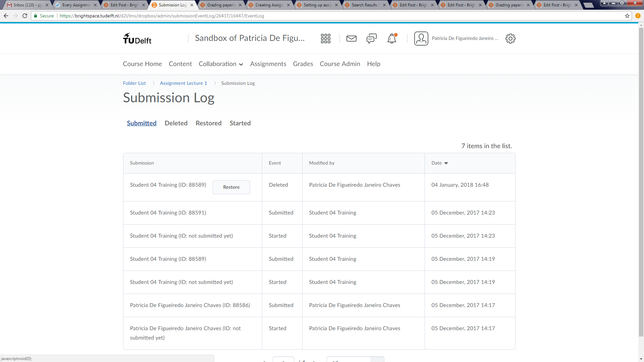The width and height of the screenshot is (644, 362).
Task: Sort by the Date column header
Action: (437, 163)
